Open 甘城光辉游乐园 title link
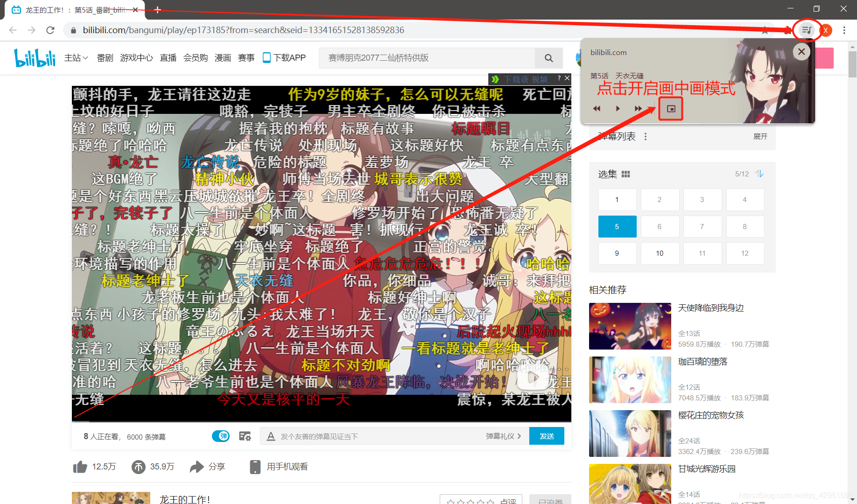 [x=706, y=469]
